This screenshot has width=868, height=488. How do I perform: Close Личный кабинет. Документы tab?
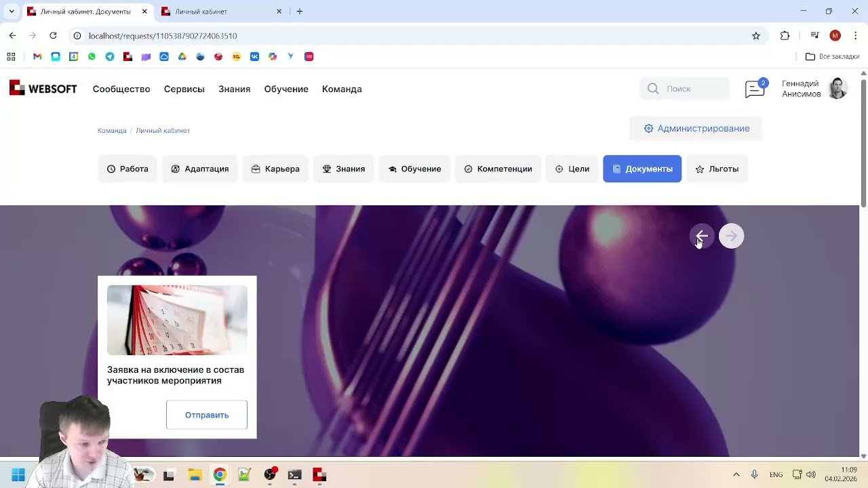point(144,12)
